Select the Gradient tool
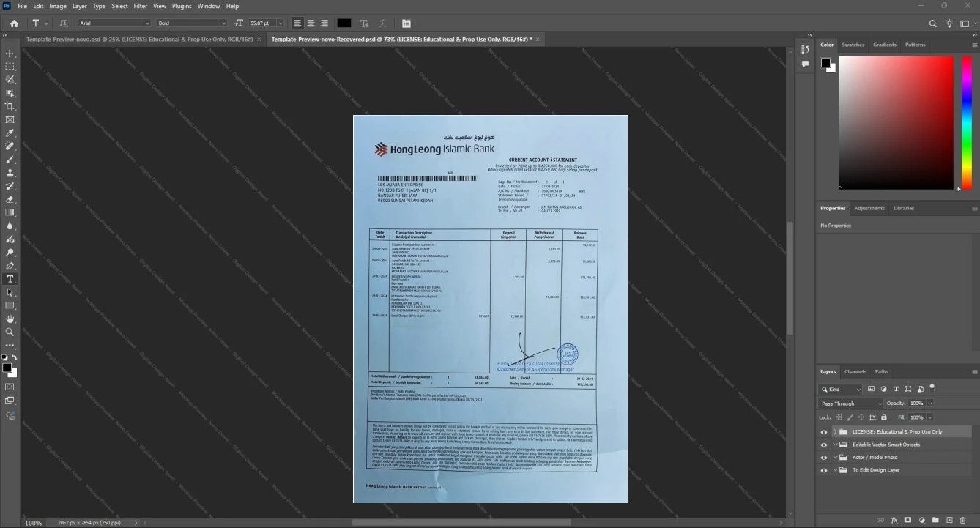Viewport: 980px width, 528px height. tap(10, 212)
